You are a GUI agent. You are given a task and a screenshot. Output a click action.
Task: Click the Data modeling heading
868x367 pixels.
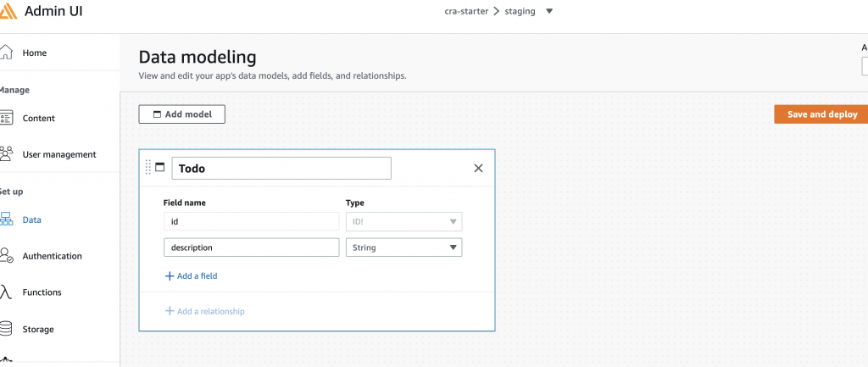[197, 57]
